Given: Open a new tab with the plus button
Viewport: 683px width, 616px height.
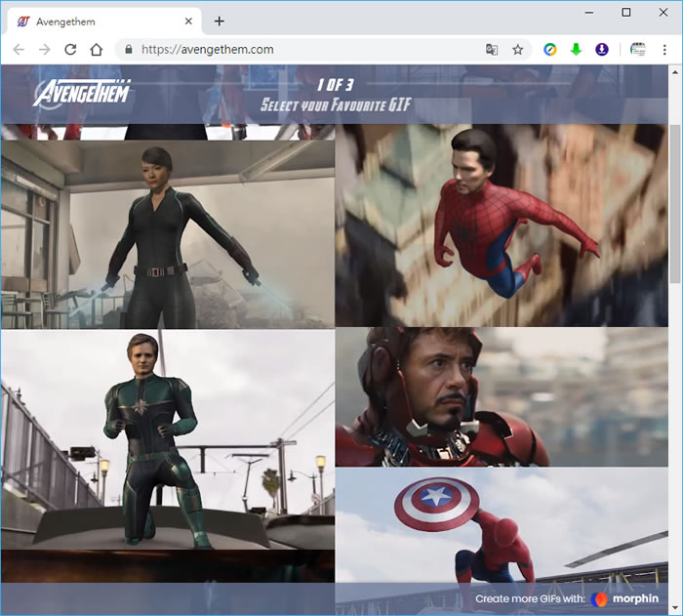Looking at the screenshot, I should tap(219, 21).
